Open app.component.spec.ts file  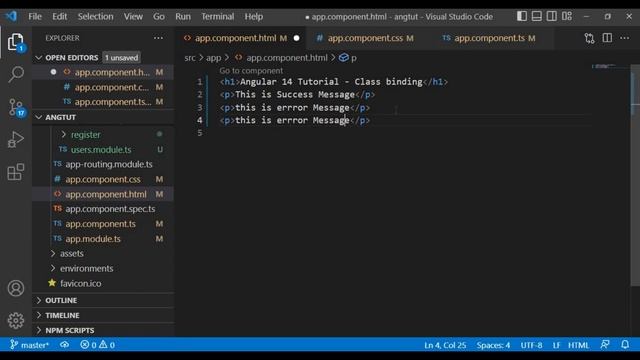[110, 209]
